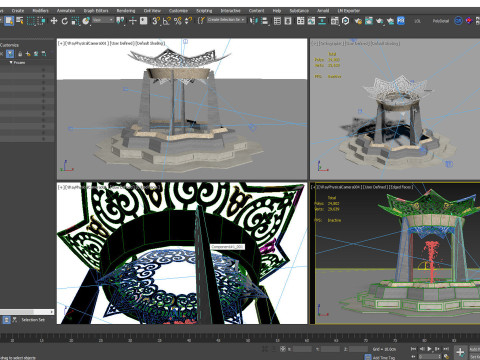
Task: Click PolyDetail toolbar button
Action: 441,21
